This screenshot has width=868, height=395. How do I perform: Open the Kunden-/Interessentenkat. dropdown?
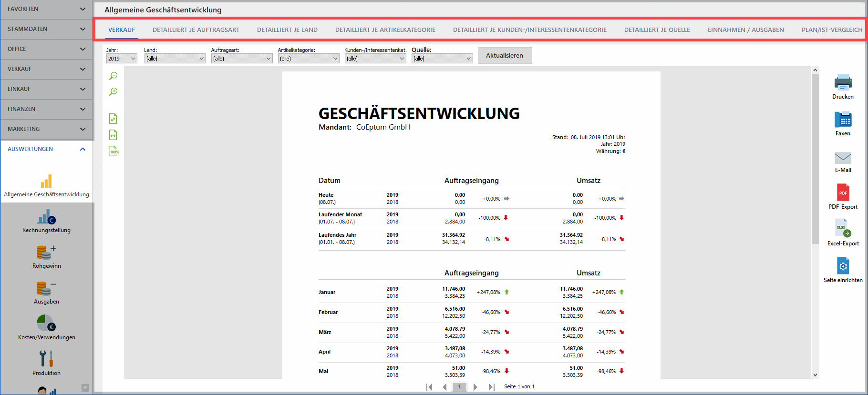pos(375,59)
